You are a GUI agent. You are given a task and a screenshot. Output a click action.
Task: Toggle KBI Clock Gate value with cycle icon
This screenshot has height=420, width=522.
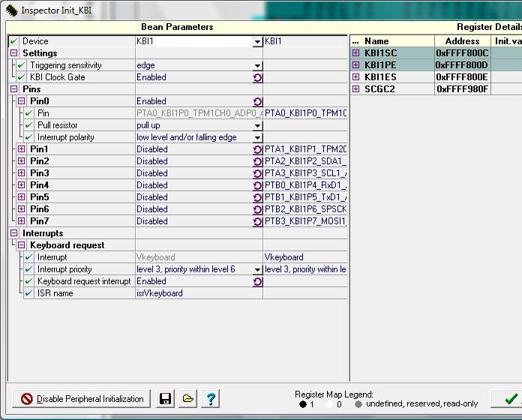(x=257, y=77)
